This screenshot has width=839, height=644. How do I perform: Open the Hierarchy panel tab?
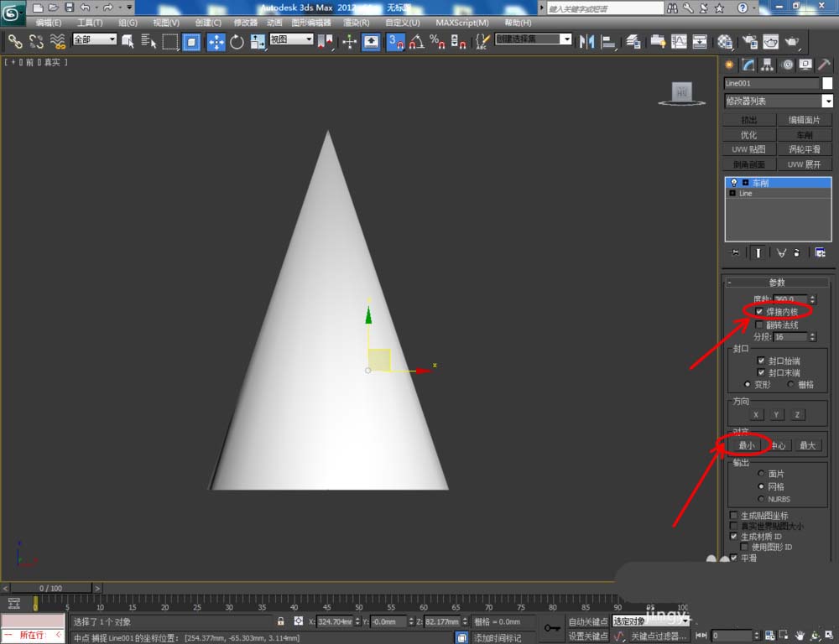769,65
